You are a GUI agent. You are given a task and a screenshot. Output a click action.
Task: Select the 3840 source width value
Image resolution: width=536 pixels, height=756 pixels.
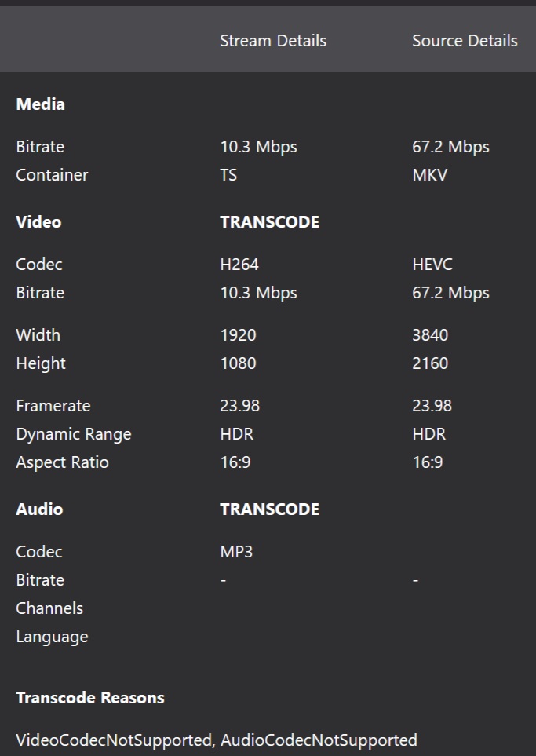[x=430, y=335]
